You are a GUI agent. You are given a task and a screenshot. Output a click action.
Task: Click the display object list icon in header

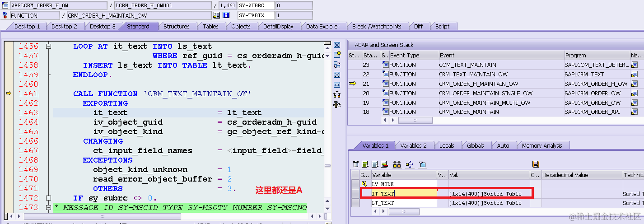click(216, 15)
